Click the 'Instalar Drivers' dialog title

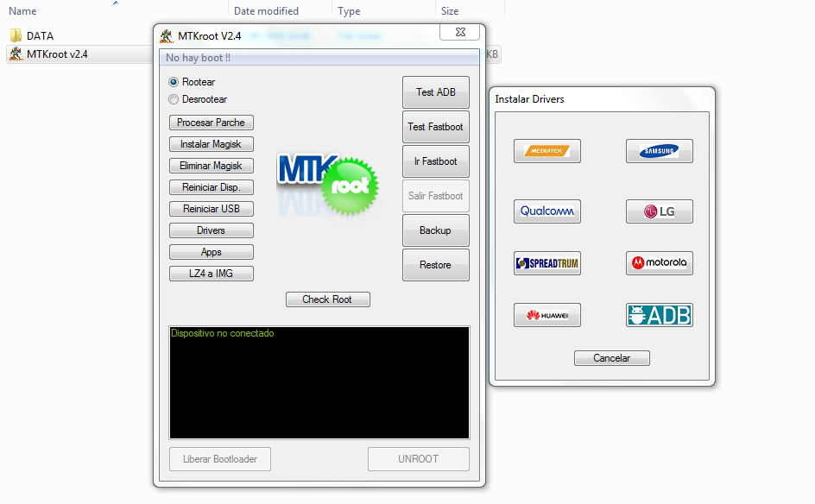tap(529, 99)
